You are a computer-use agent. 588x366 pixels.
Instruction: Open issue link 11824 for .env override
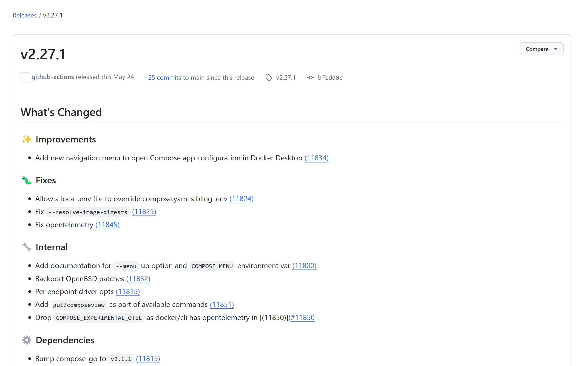[x=241, y=199]
